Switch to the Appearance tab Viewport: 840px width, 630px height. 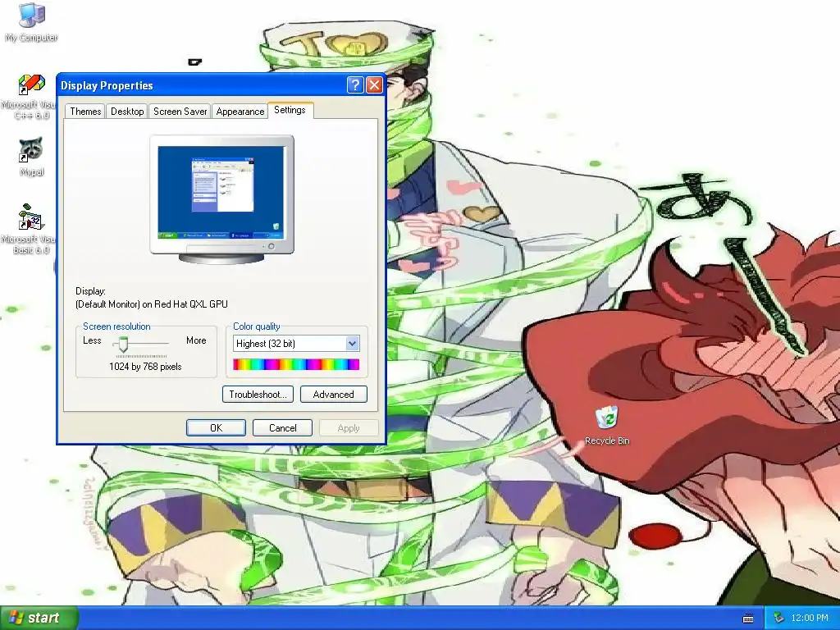240,112
